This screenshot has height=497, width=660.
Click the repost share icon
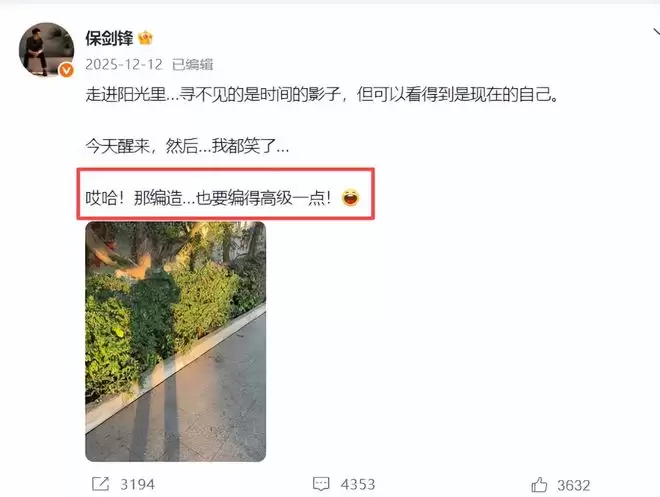[101, 484]
